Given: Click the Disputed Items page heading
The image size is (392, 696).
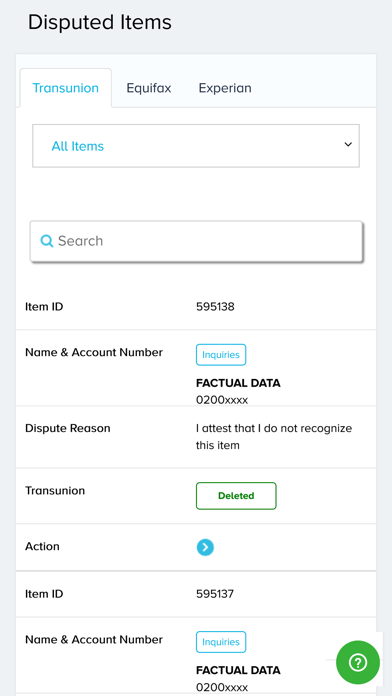Looking at the screenshot, I should coord(100,22).
